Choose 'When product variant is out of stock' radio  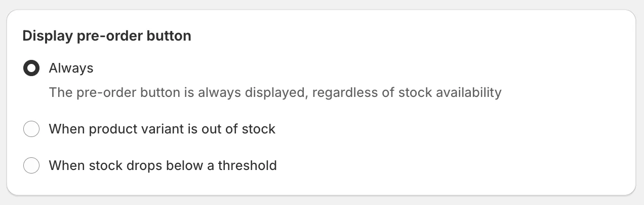point(31,129)
